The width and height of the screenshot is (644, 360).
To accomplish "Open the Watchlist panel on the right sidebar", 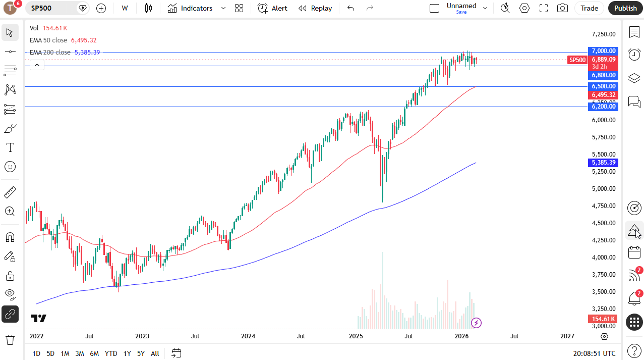I will tap(634, 32).
